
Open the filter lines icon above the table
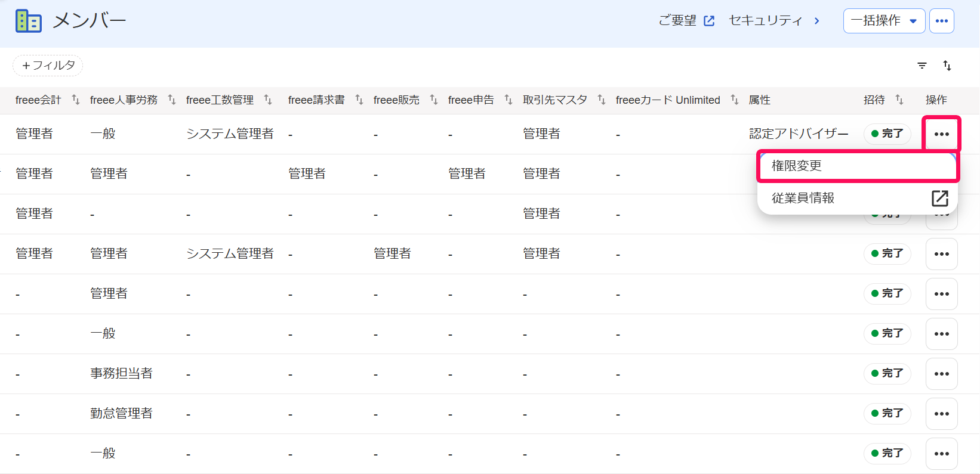click(x=922, y=66)
